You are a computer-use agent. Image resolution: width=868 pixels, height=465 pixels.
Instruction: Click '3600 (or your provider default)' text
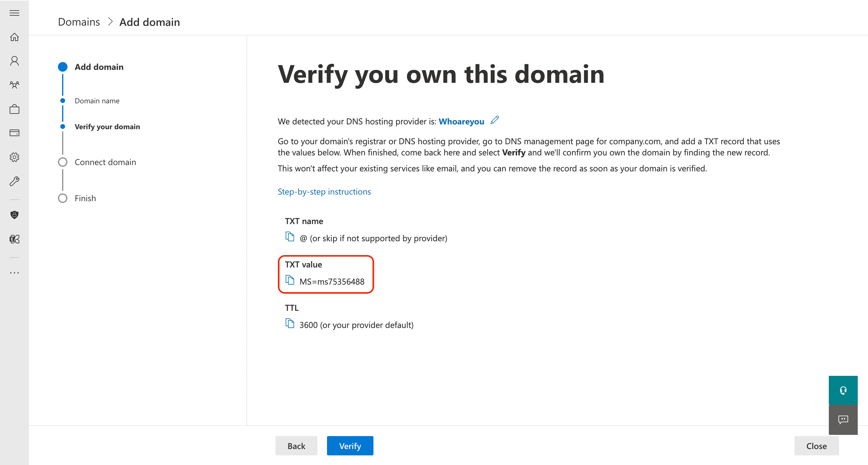[357, 325]
